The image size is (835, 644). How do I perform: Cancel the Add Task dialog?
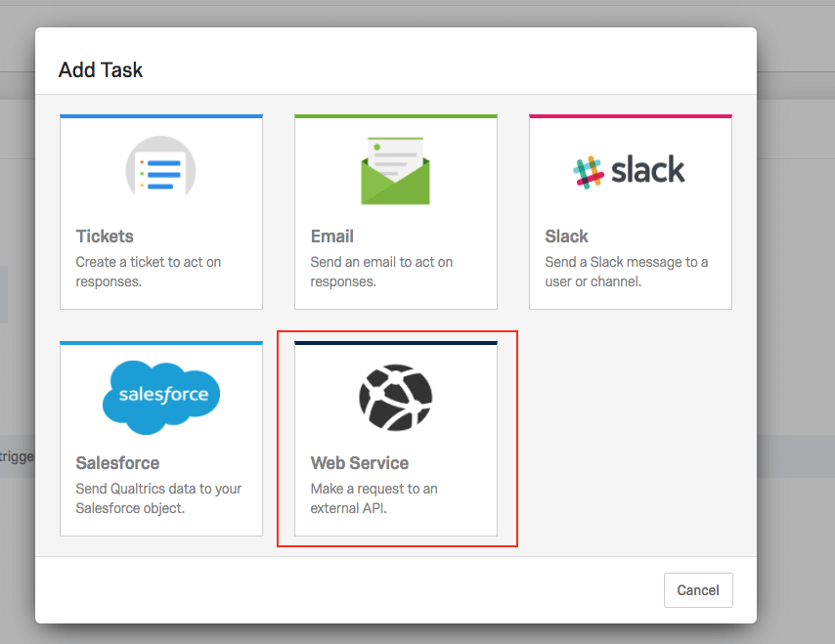(x=698, y=589)
